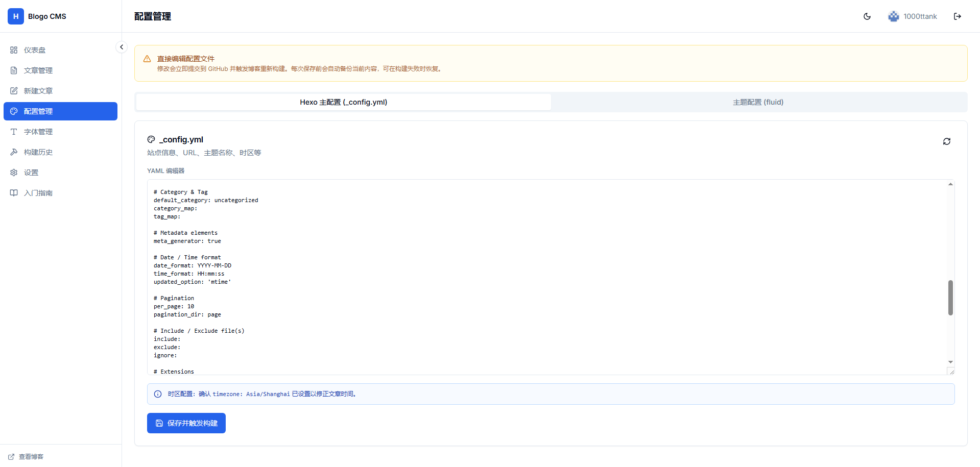Open 入门指南 guide page
The height and width of the screenshot is (467, 980).
(x=38, y=193)
